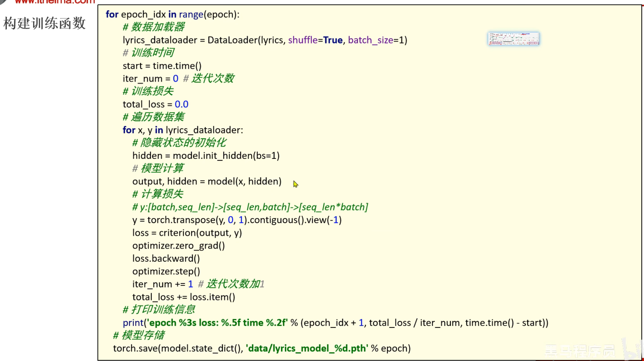644x361 pixels.
Task: Click the 构建训练函数 slide title
Action: click(x=45, y=23)
